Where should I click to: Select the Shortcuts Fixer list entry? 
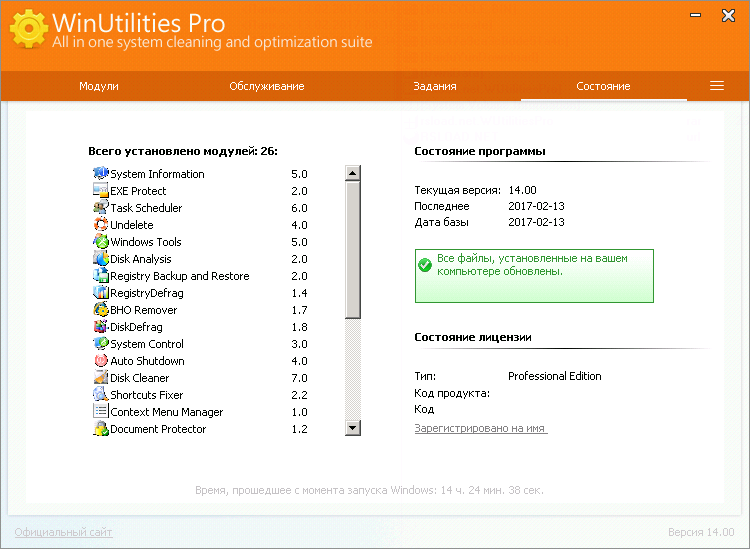[x=146, y=395]
